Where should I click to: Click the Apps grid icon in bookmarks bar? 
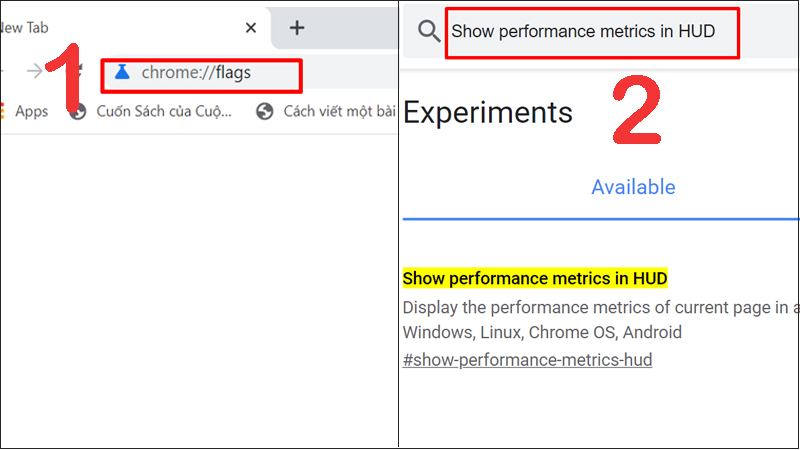(4, 111)
